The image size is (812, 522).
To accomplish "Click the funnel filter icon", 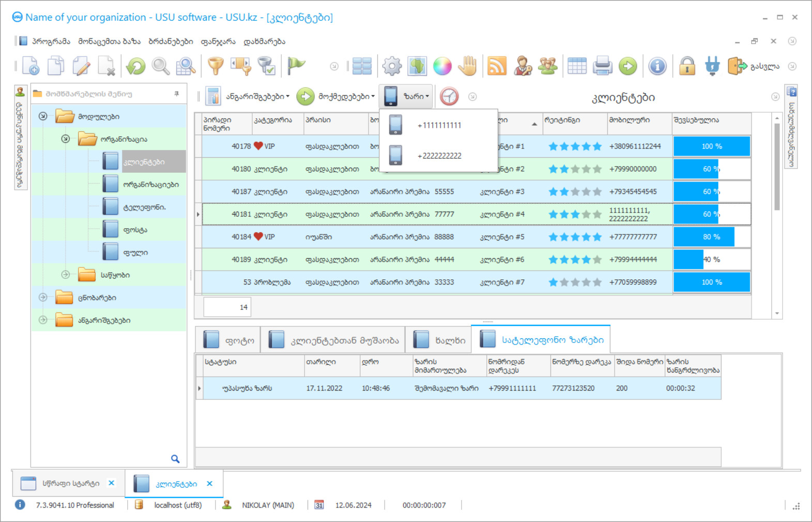I will click(x=216, y=66).
